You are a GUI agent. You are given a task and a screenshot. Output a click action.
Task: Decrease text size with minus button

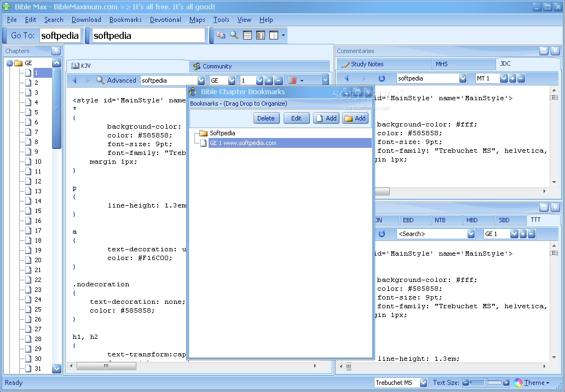click(x=465, y=383)
